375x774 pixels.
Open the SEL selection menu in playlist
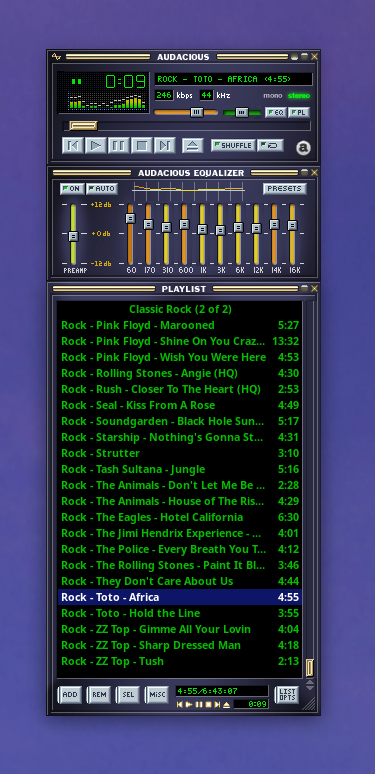click(128, 695)
